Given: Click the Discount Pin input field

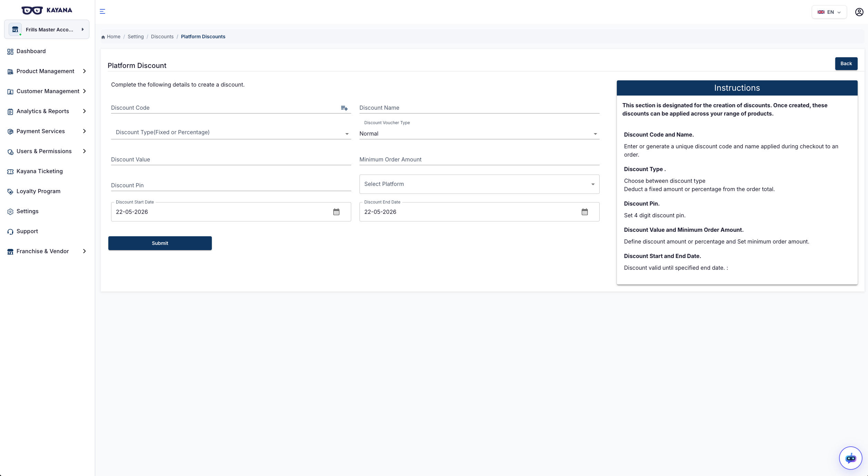Looking at the screenshot, I should pyautogui.click(x=231, y=185).
